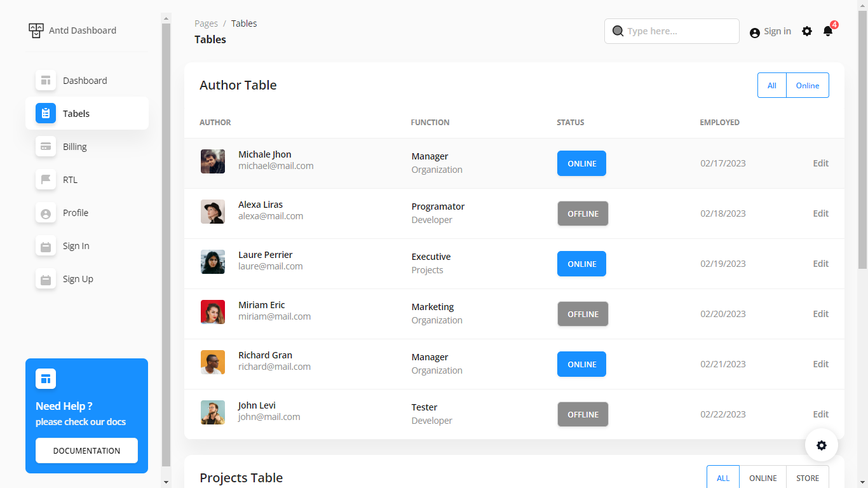Click the page vertical scrollbar on right
Viewport: 868px width, 488px height.
pos(862,140)
